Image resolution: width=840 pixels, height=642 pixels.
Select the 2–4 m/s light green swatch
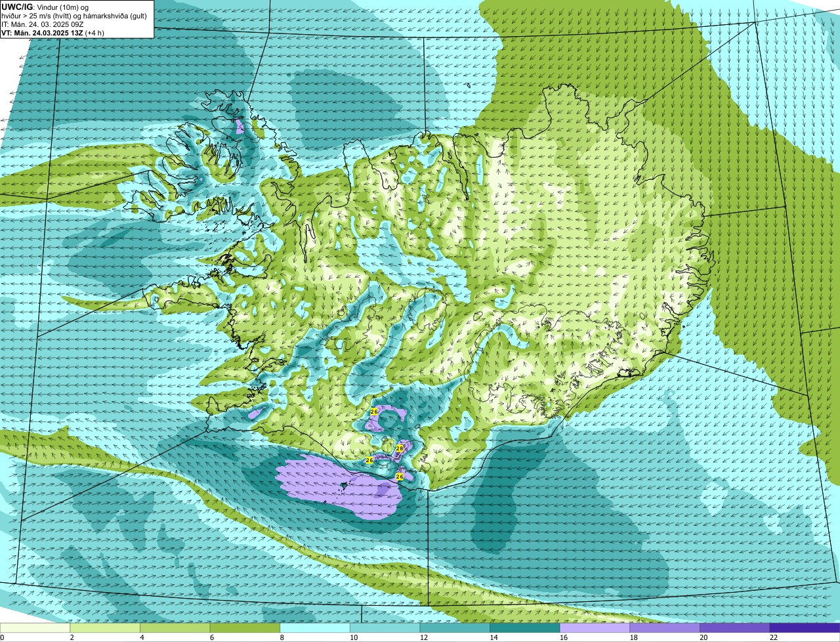[105, 628]
